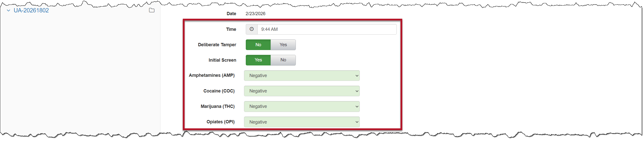644x141 pixels.
Task: Click the Opiates (OPI) label text
Action: click(220, 122)
